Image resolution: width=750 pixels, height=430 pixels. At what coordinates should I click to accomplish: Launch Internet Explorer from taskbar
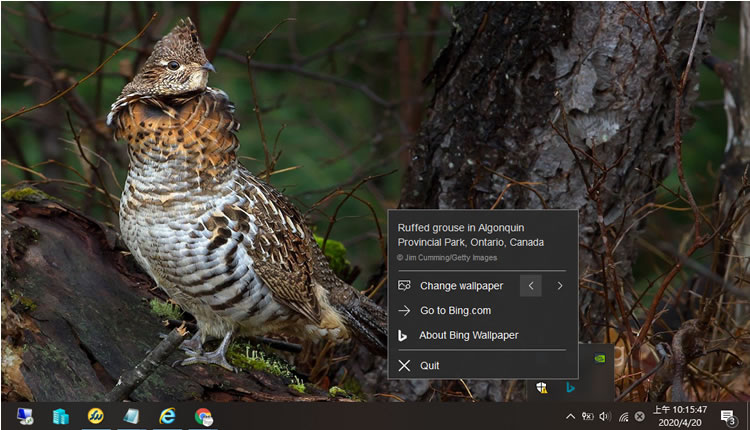point(167,416)
